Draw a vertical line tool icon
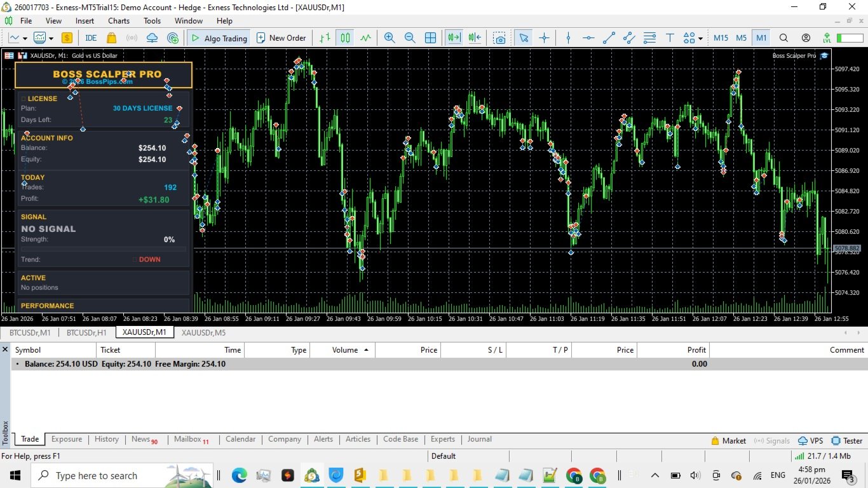 click(x=568, y=38)
